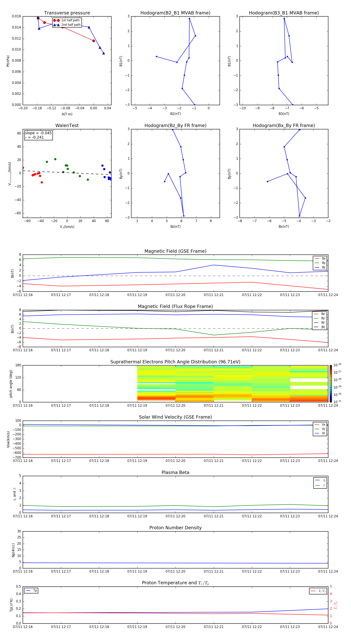
Task: Click '07/11 12:20' tick under GSE magnetic field plot
Action: click(x=175, y=295)
